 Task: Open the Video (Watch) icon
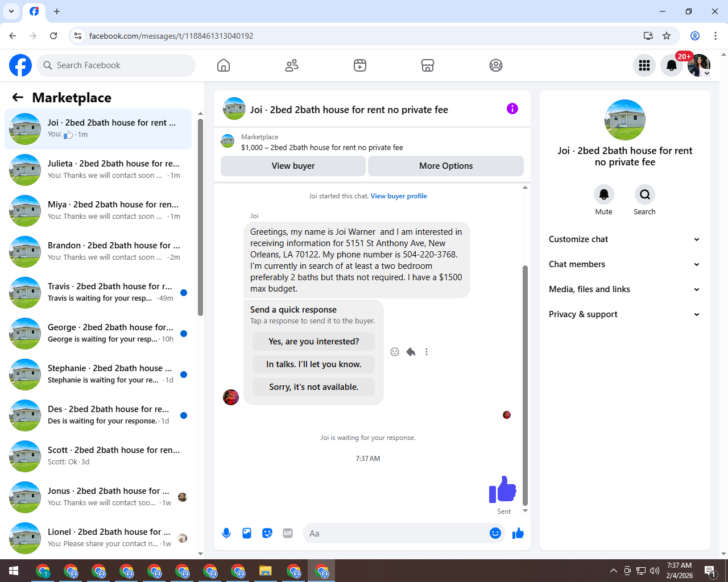pos(360,65)
